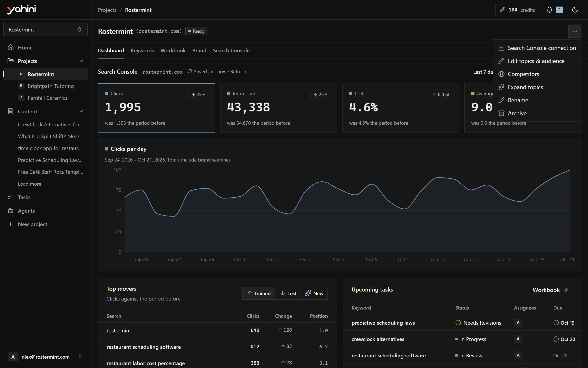Collapse the Projects section chevron

tap(81, 61)
